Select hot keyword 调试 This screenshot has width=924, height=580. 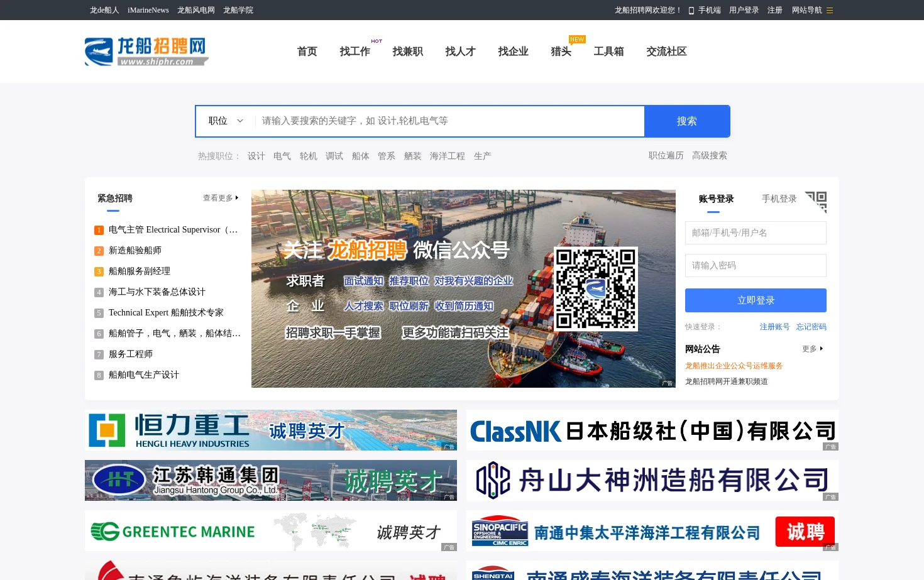point(334,156)
